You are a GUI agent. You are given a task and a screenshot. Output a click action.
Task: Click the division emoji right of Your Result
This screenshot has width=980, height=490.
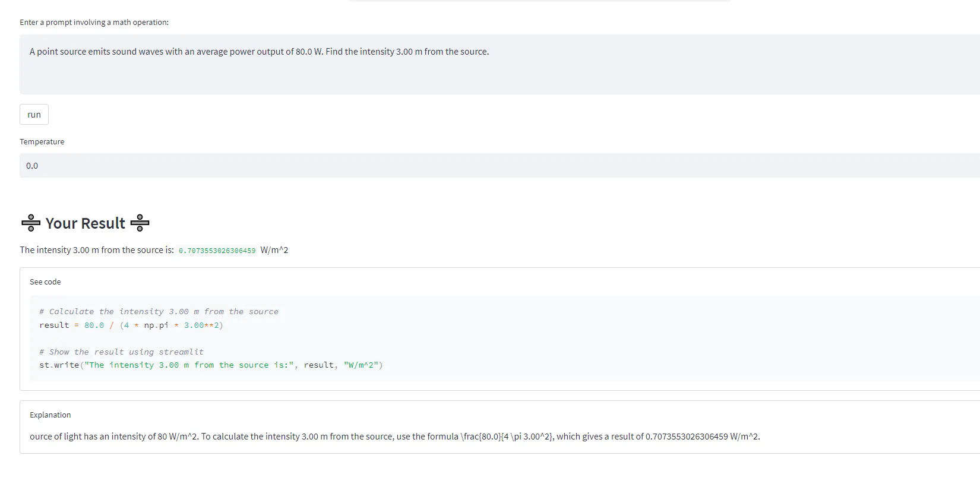pyautogui.click(x=140, y=223)
